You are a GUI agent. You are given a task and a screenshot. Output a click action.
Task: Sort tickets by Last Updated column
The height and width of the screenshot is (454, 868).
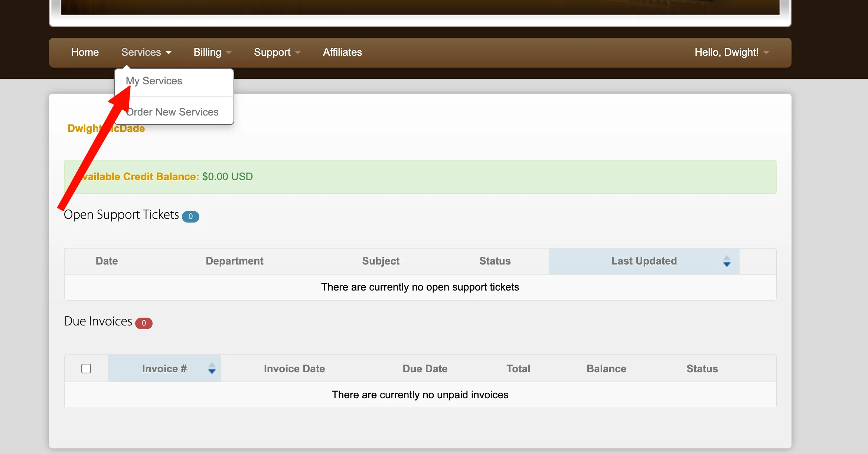pyautogui.click(x=644, y=261)
